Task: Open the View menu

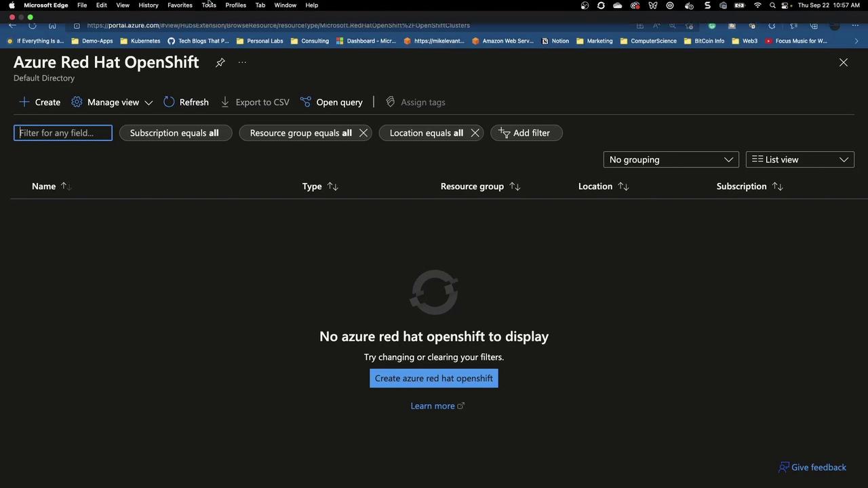Action: (123, 5)
